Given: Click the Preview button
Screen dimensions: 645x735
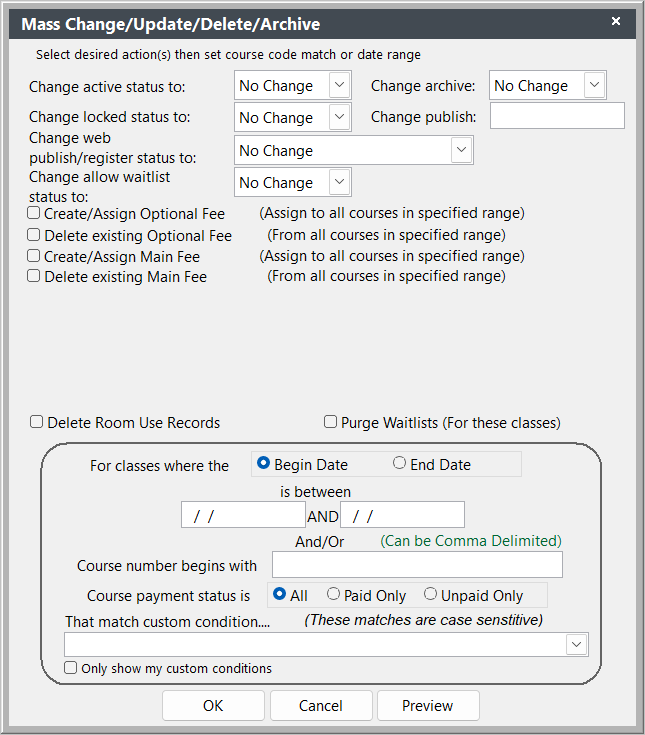Looking at the screenshot, I should (428, 705).
